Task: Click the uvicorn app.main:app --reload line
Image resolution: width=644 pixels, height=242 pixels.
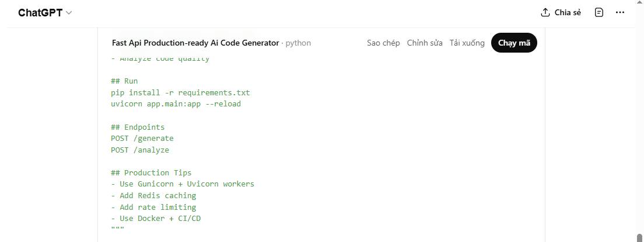Action: 176,104
